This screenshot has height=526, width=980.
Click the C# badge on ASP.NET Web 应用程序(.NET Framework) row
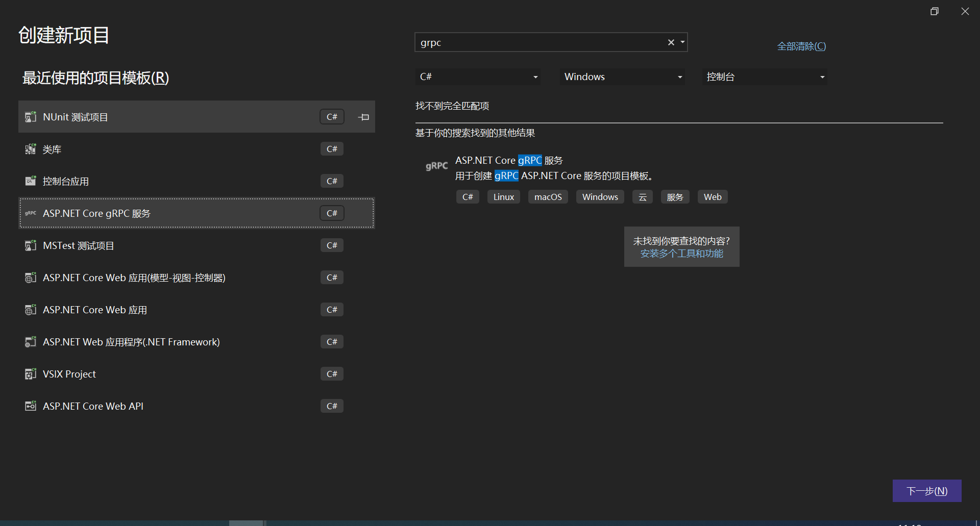tap(332, 342)
